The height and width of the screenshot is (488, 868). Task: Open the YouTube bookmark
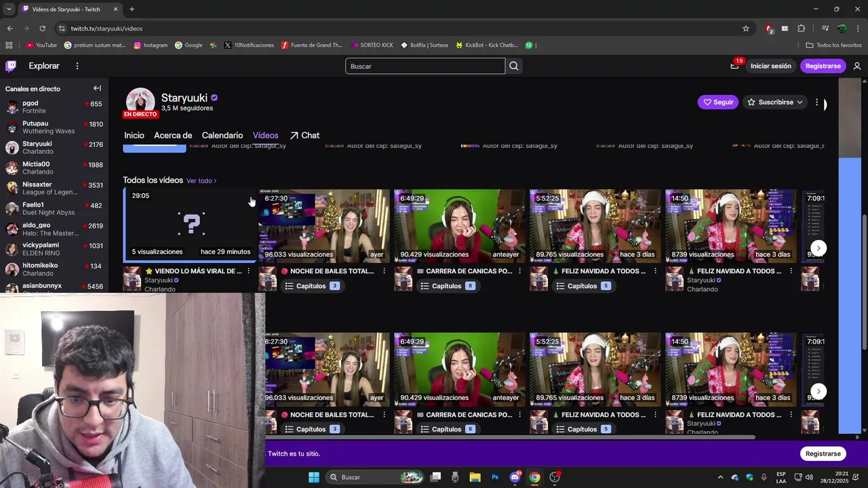tap(41, 45)
